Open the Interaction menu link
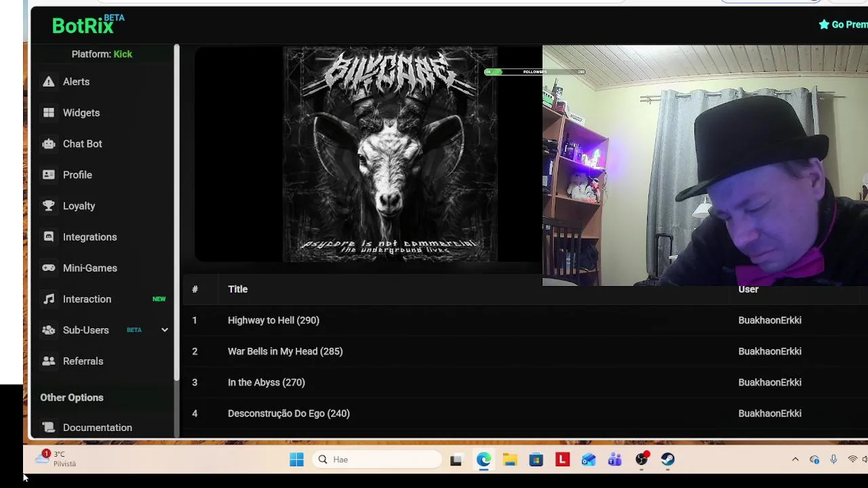The width and height of the screenshot is (868, 488). pyautogui.click(x=87, y=299)
